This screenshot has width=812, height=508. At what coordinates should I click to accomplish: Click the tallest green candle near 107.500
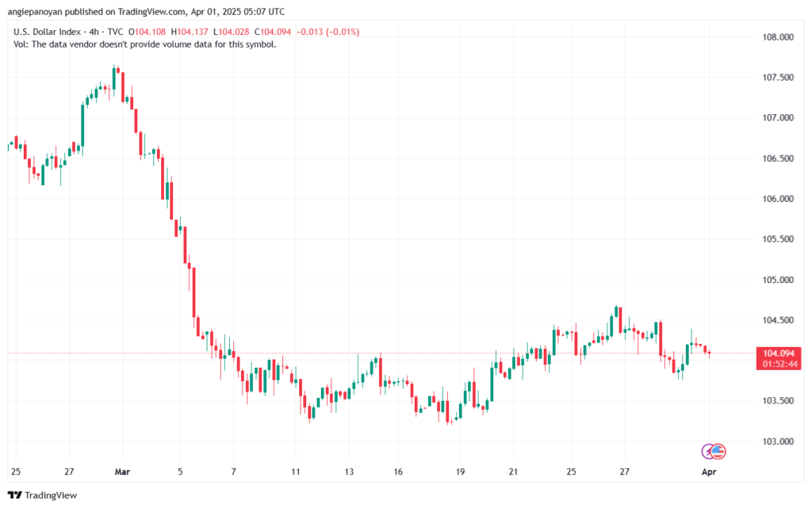tap(82, 123)
